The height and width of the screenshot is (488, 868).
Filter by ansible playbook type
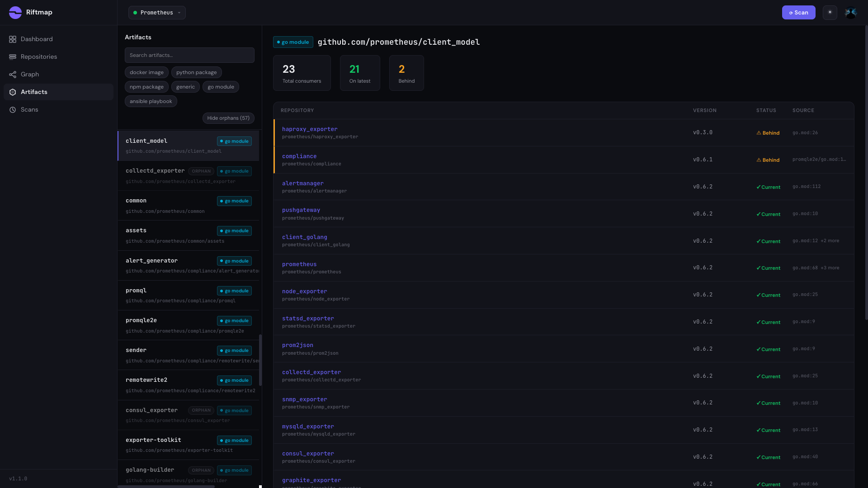pos(151,101)
